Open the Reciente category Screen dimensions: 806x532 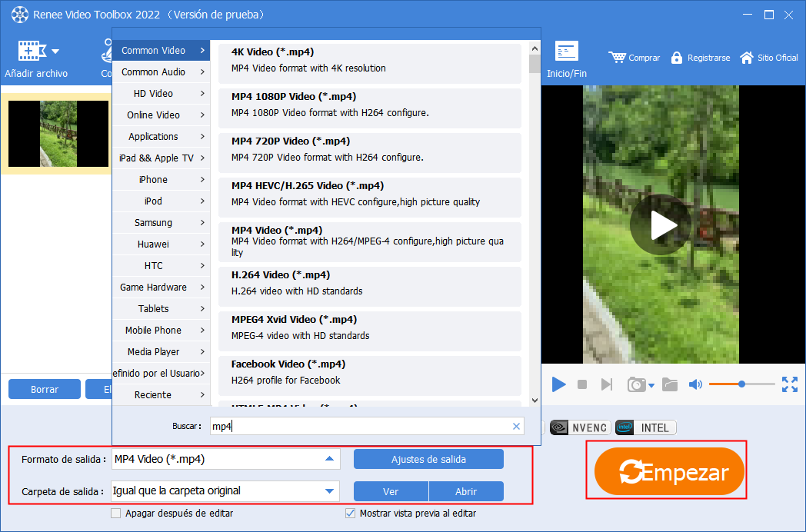pyautogui.click(x=161, y=394)
